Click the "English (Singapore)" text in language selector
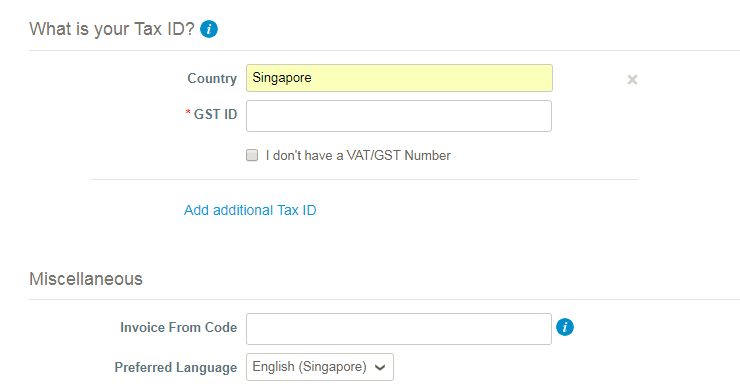 [x=310, y=367]
